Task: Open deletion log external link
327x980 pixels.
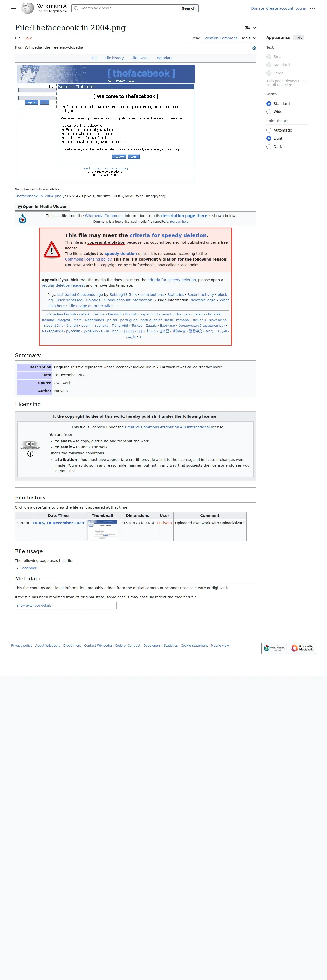Action: [203, 300]
